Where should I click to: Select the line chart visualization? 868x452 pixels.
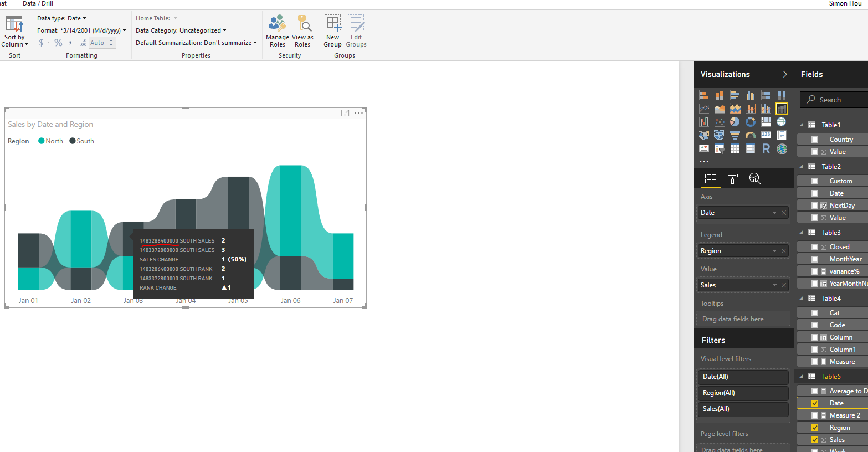coord(704,109)
